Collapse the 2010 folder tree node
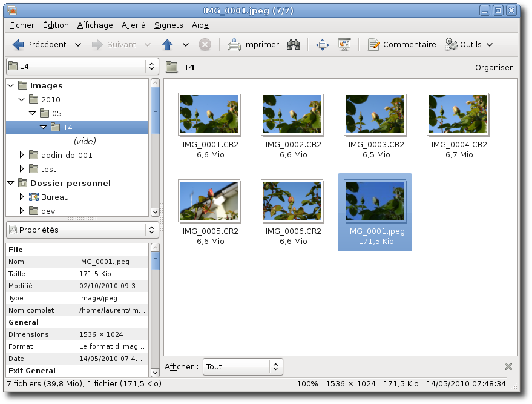The height and width of the screenshot is (404, 532). (x=22, y=99)
